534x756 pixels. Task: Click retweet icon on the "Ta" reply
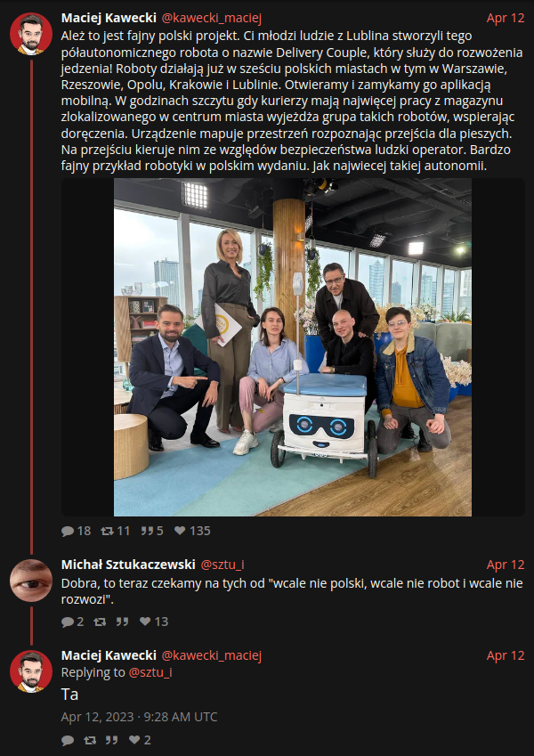click(90, 740)
